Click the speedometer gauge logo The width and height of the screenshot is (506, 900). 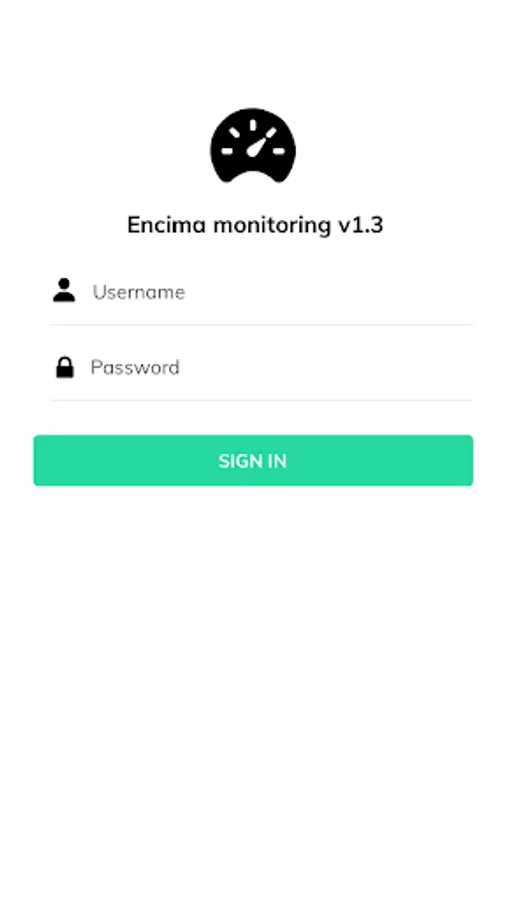(x=253, y=145)
